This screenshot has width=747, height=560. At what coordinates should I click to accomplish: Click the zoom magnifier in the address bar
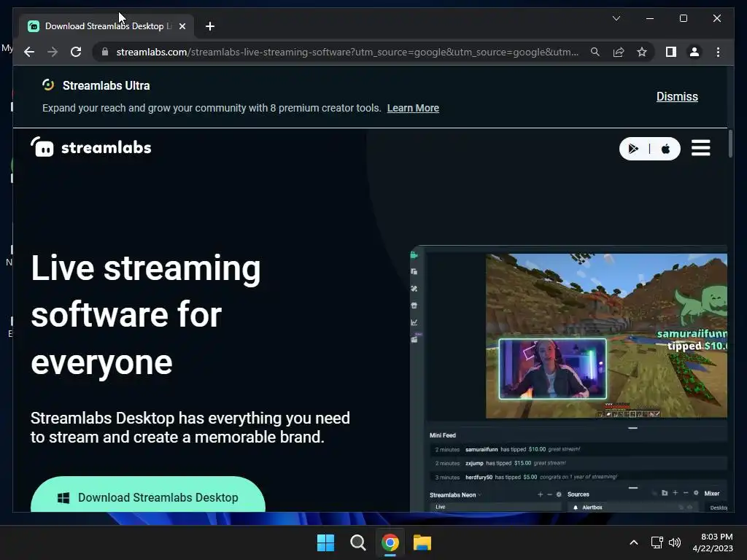(595, 52)
